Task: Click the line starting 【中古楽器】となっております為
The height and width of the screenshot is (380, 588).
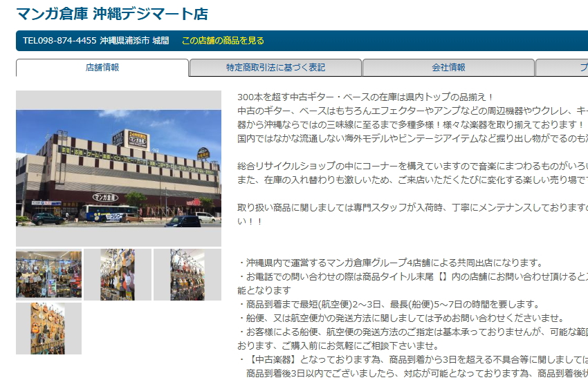Action: [412, 360]
